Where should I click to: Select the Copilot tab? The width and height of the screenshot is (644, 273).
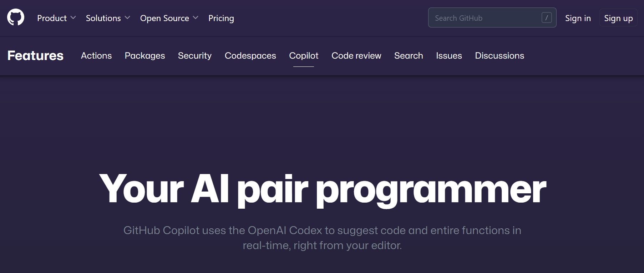(304, 56)
